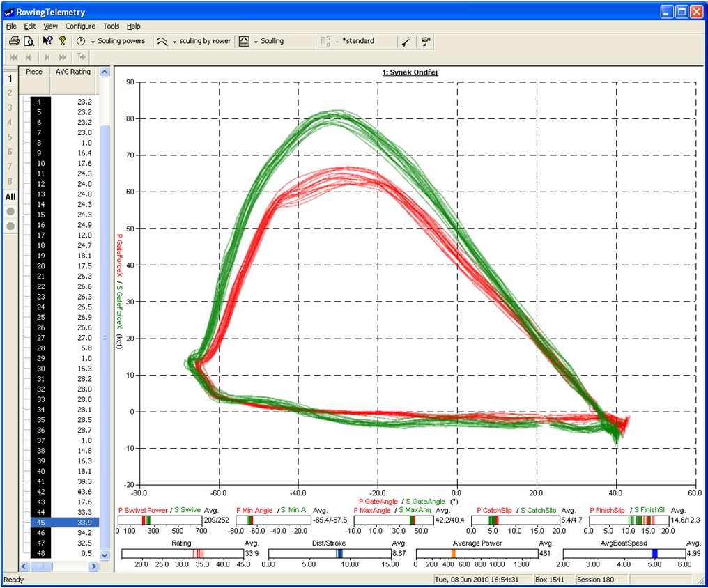Click the lower gray circle under the All tab
This screenshot has height=588, width=708.
(10, 226)
